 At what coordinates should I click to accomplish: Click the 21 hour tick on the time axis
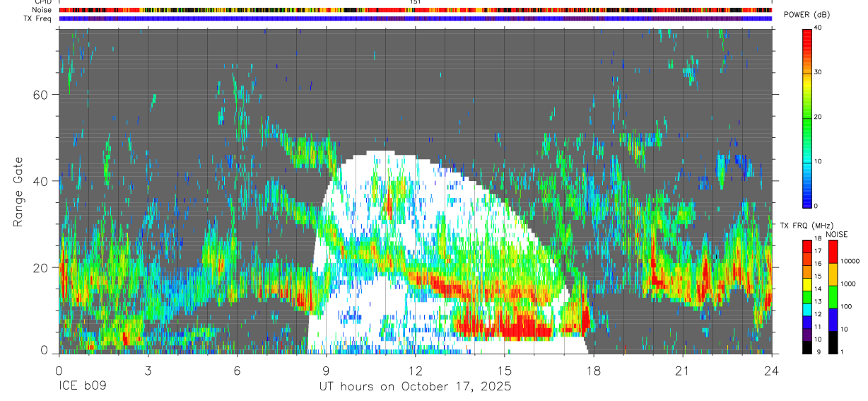pos(683,370)
